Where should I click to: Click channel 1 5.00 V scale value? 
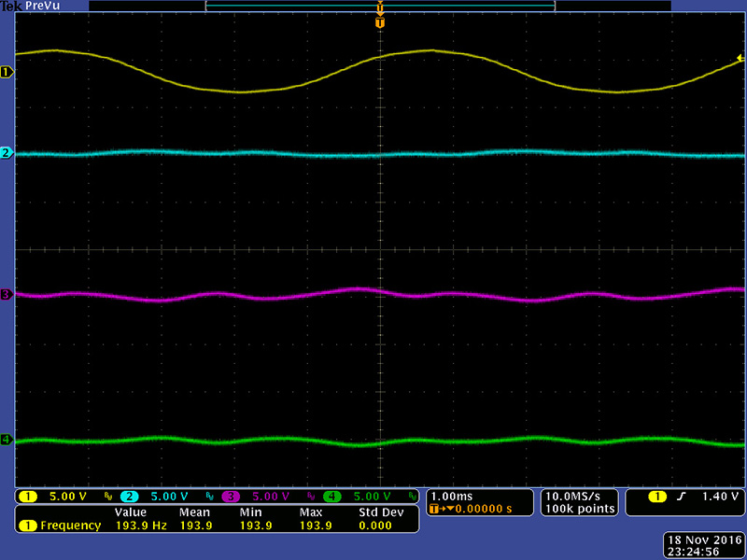tap(68, 497)
